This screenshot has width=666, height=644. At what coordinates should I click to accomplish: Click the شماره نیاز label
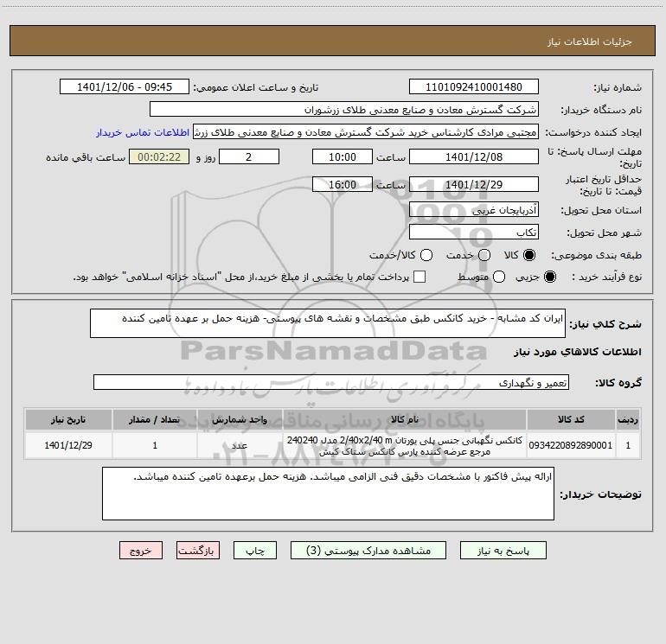pos(618,87)
